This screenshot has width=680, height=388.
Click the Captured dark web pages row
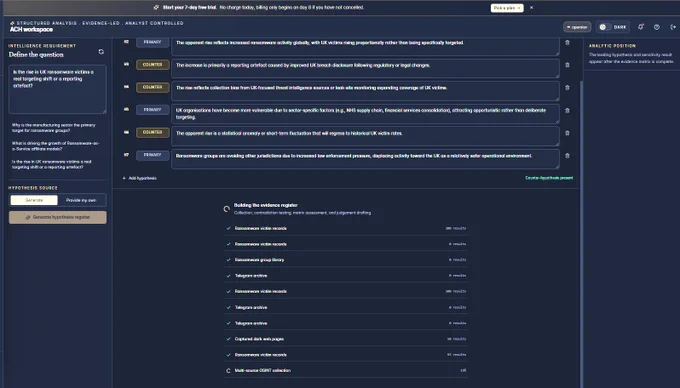[x=346, y=339]
